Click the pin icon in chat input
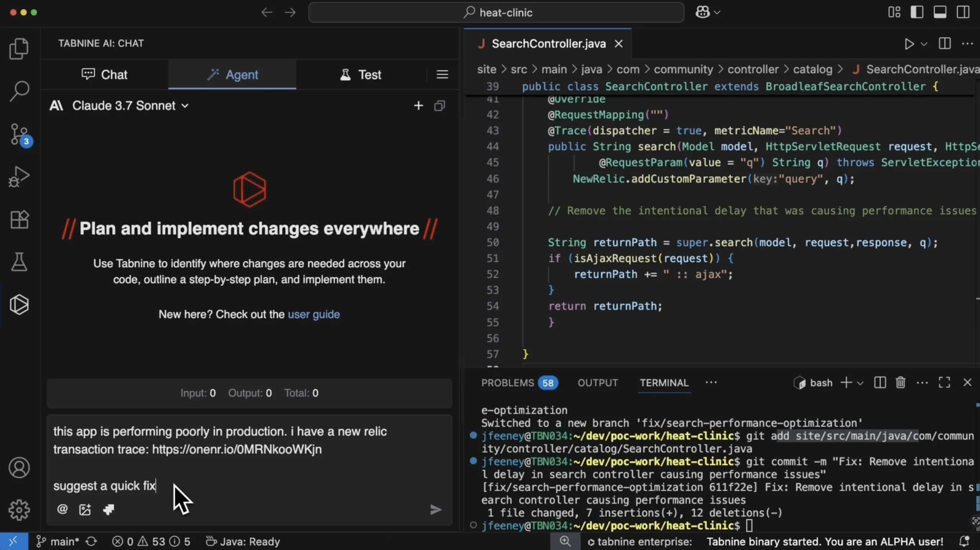Image resolution: width=980 pixels, height=550 pixels. point(109,509)
